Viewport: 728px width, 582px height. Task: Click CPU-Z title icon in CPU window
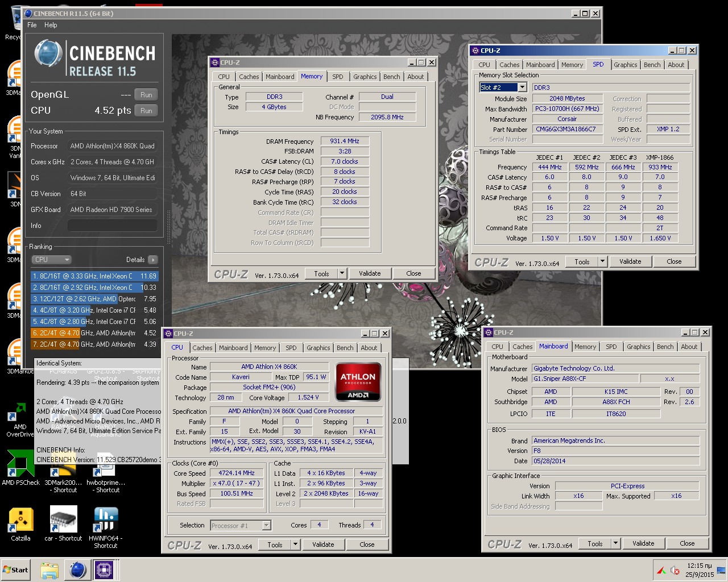pos(168,334)
